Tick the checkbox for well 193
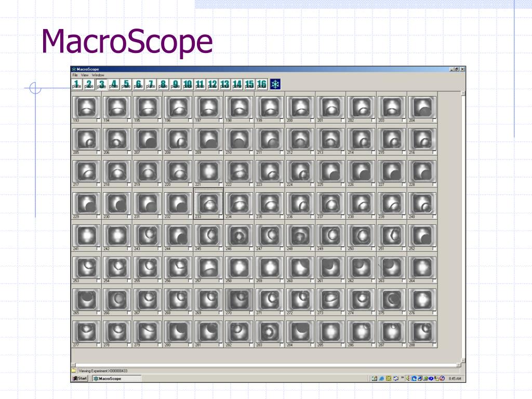532x399 pixels. pos(98,121)
